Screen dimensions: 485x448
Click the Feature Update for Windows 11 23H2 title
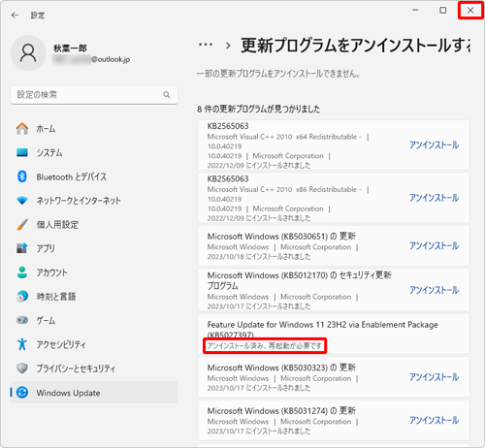pos(323,330)
